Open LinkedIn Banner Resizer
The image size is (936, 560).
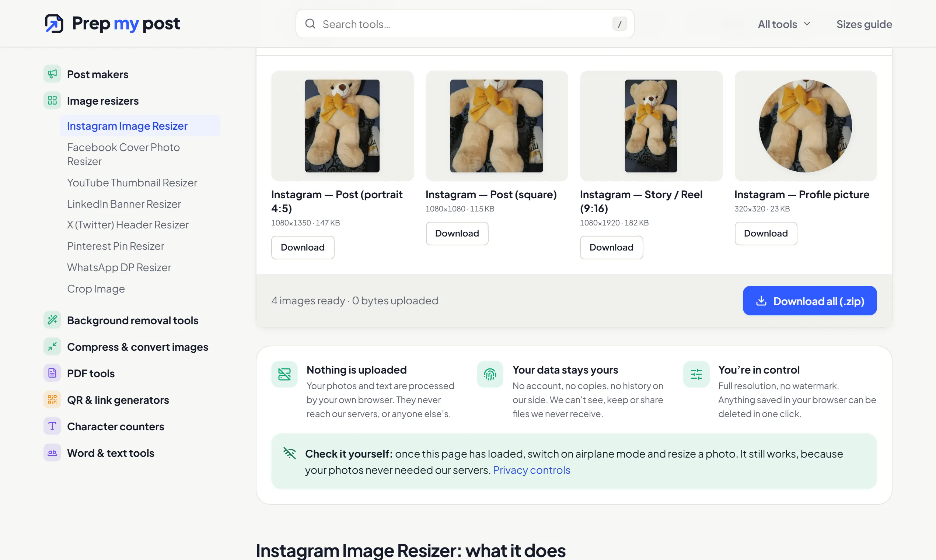(124, 204)
